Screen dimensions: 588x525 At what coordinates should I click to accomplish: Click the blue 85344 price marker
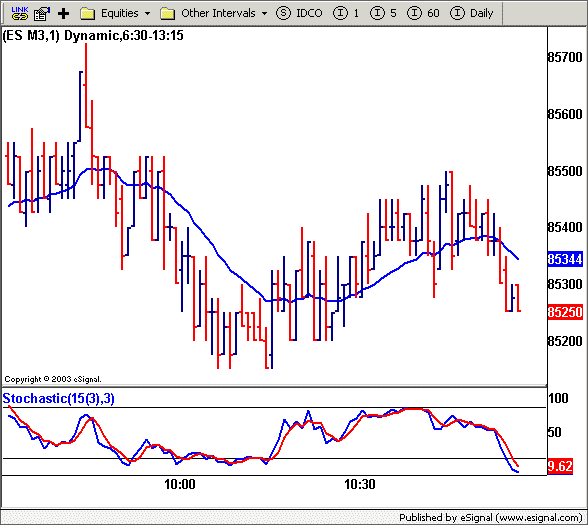coord(565,259)
